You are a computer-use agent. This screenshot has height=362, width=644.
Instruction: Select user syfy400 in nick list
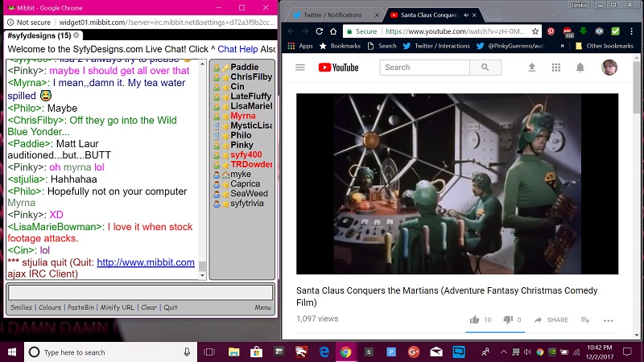pyautogui.click(x=246, y=154)
